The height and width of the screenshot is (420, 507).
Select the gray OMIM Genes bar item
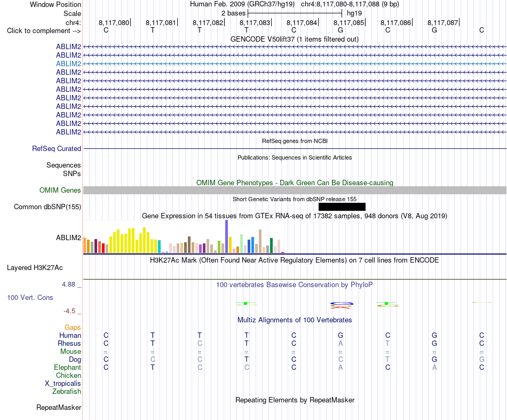(295, 190)
